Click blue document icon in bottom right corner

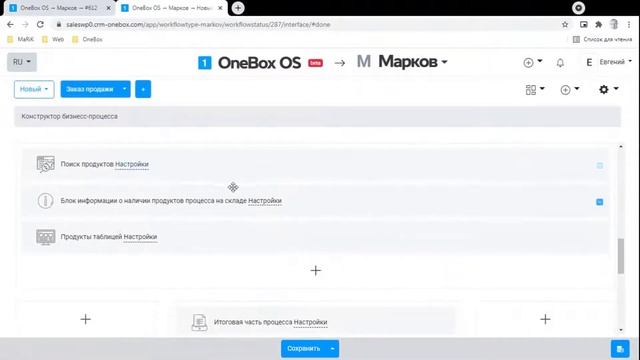point(620,349)
